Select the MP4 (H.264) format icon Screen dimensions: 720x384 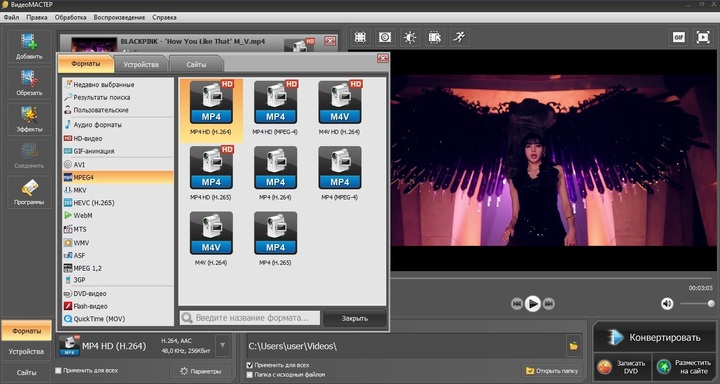(276, 168)
